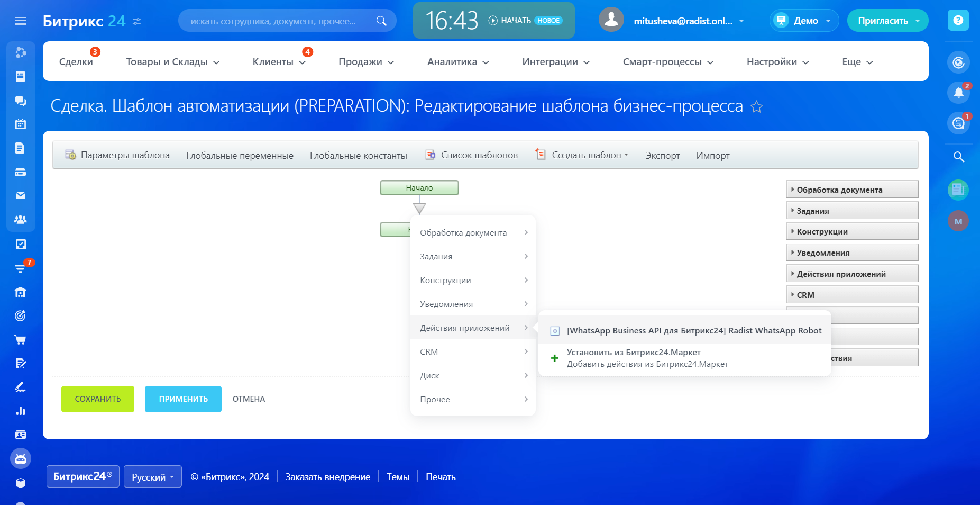Select Radist WhatsApp Robot action

click(693, 331)
